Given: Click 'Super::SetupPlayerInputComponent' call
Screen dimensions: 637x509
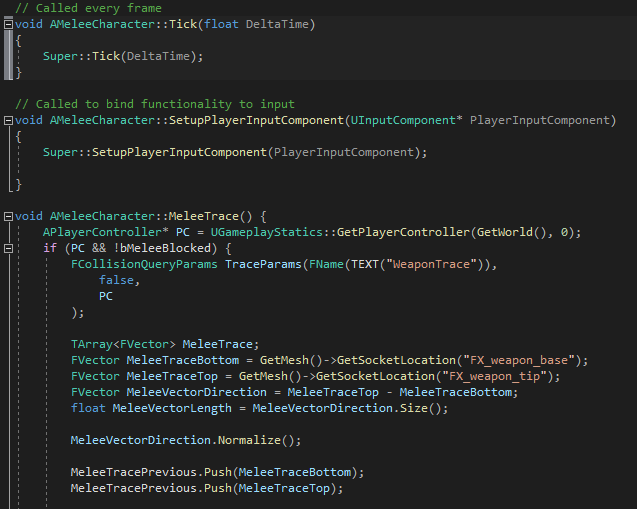Looking at the screenshot, I should click(x=155, y=152).
